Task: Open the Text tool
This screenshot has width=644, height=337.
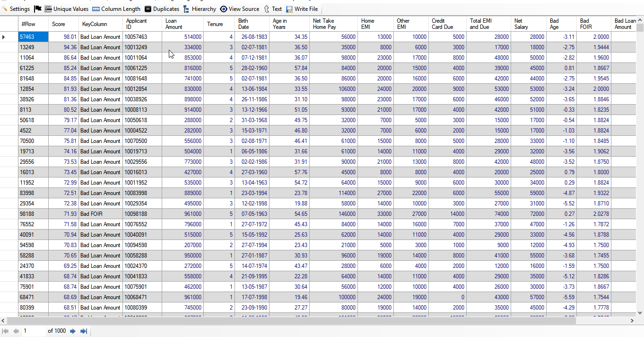Action: 272,9
